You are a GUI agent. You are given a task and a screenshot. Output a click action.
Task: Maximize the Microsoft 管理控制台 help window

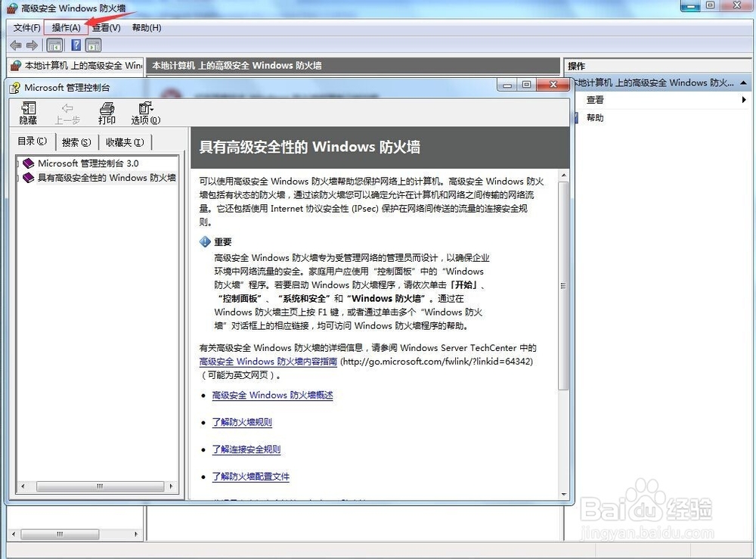click(x=526, y=85)
